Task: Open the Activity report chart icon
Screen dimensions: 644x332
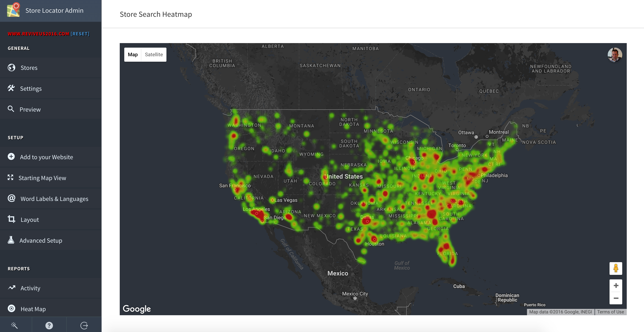Action: [12, 288]
